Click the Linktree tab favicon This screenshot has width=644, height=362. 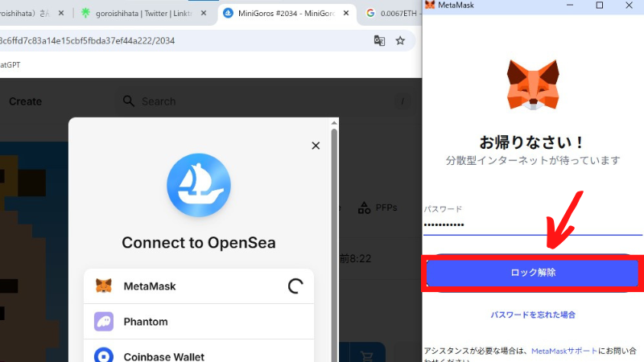pyautogui.click(x=85, y=13)
